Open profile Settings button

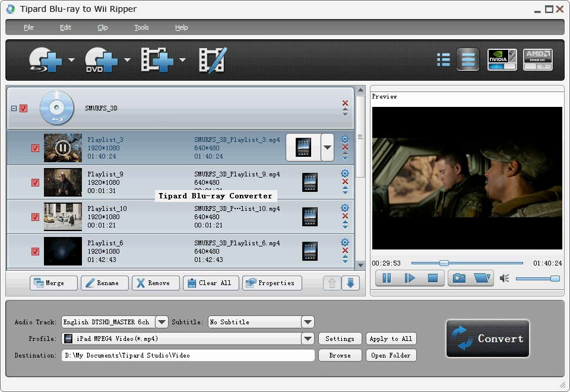[340, 339]
